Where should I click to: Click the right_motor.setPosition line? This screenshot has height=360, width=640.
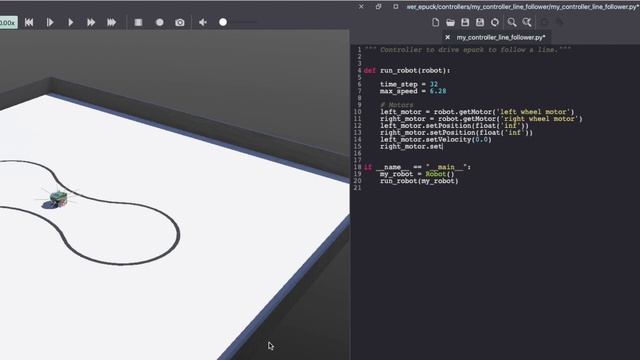click(x=456, y=133)
